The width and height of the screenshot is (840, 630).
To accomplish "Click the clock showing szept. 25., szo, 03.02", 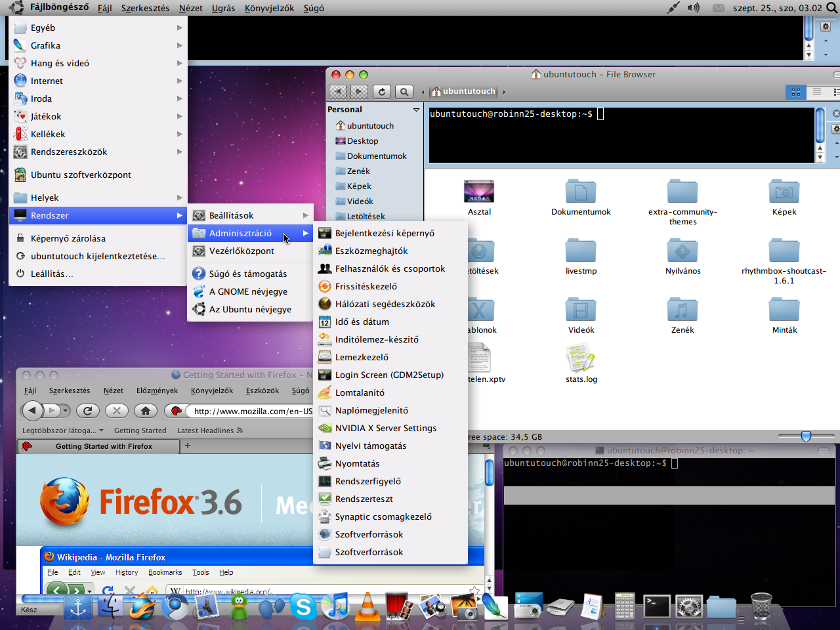I will (x=777, y=8).
